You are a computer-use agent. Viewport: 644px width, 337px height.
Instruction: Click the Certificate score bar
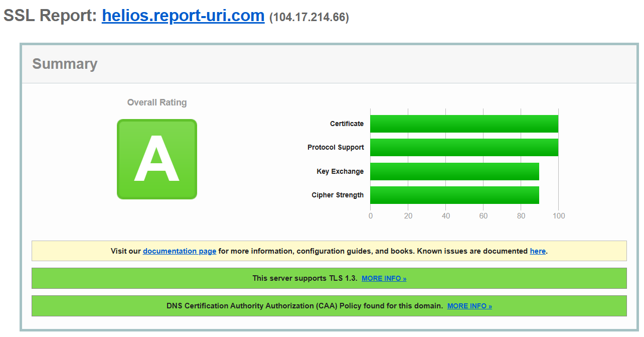tap(464, 124)
